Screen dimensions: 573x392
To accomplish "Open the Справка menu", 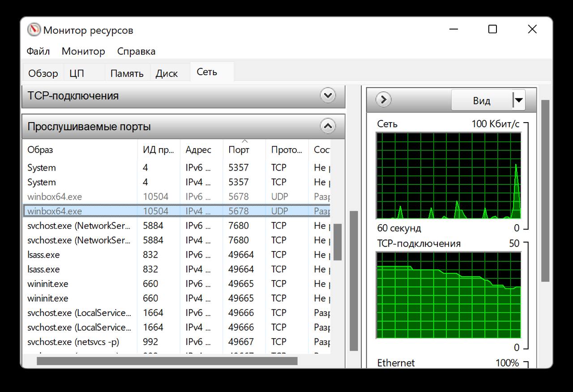I will [x=136, y=51].
